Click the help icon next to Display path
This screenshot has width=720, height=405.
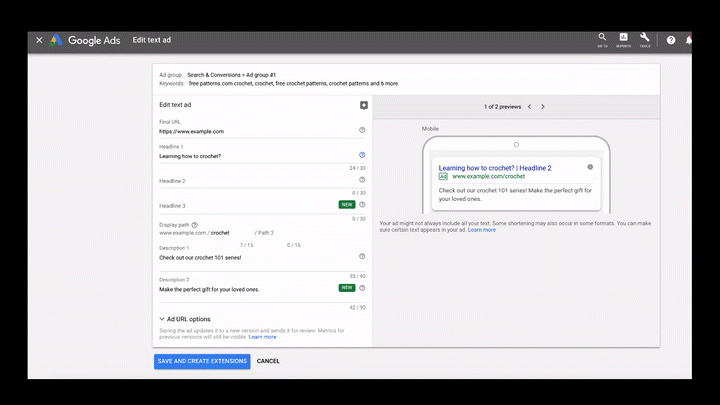point(194,225)
